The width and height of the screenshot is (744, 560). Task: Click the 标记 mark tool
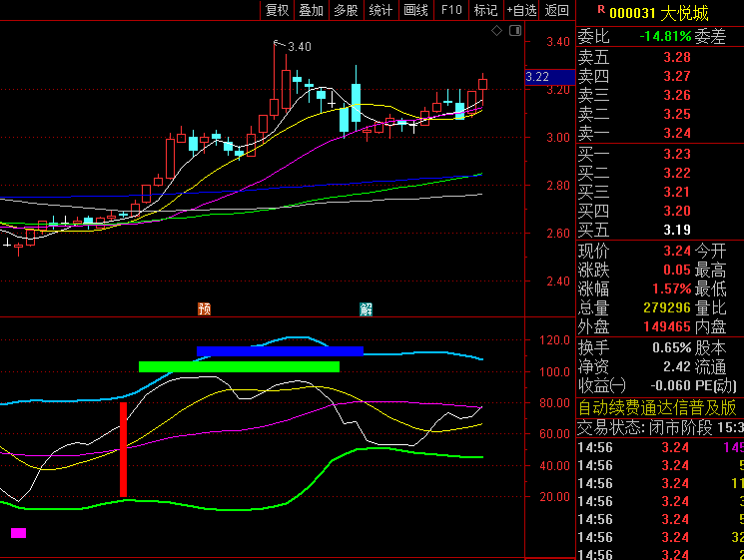(485, 10)
